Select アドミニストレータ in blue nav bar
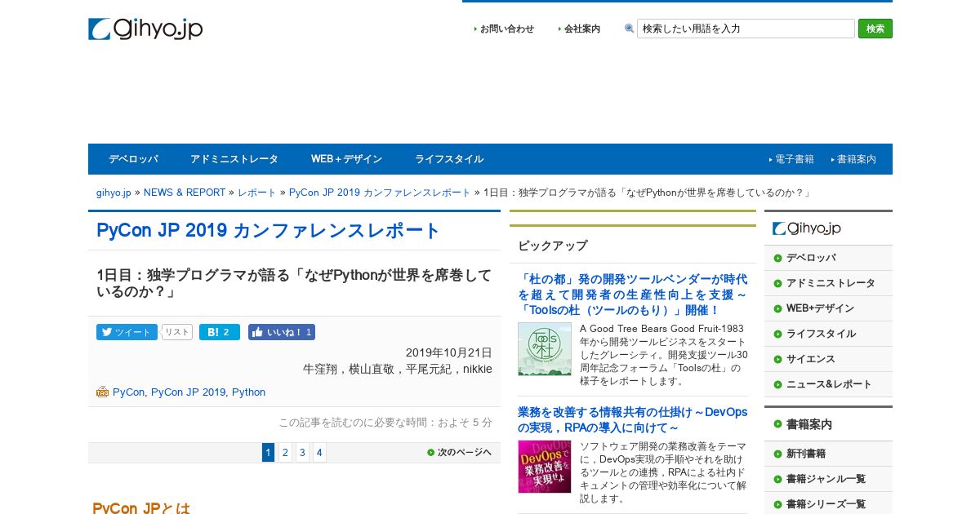 click(x=234, y=159)
